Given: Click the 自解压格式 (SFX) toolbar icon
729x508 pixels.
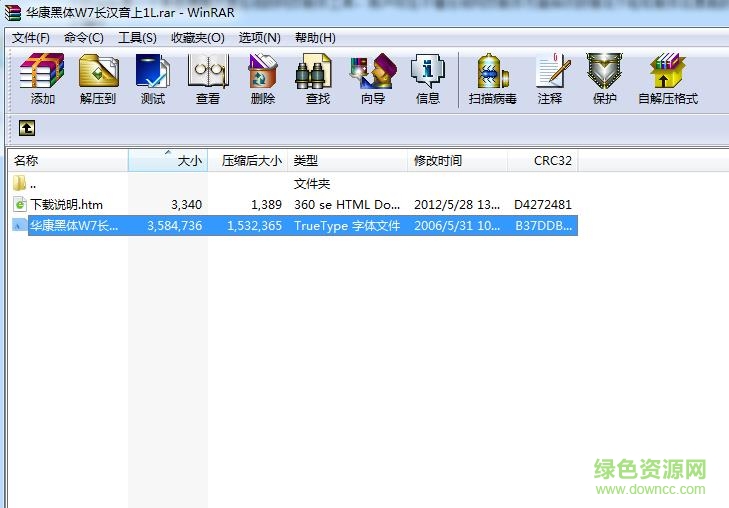Looking at the screenshot, I should click(668, 71).
